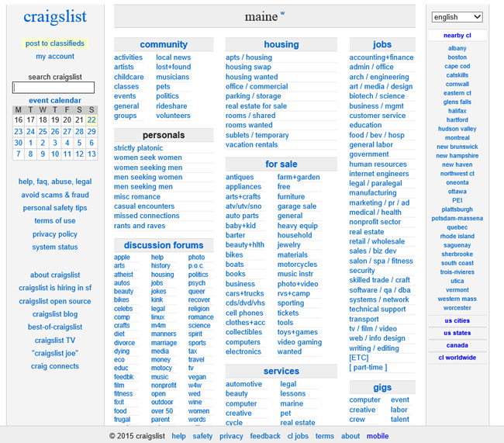Open cars+trucks for sale
Viewport: 504px width, 443px height.
(244, 293)
